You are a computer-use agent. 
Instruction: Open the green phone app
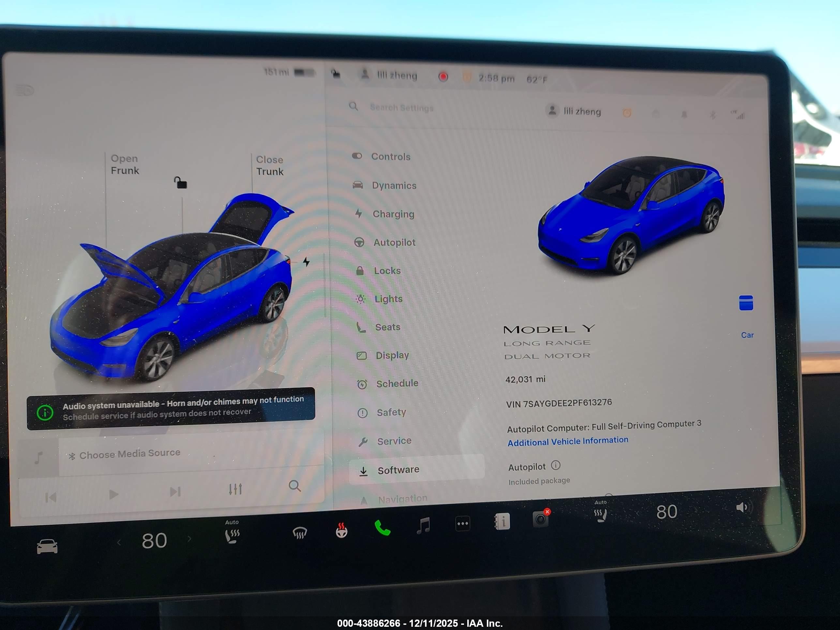382,528
